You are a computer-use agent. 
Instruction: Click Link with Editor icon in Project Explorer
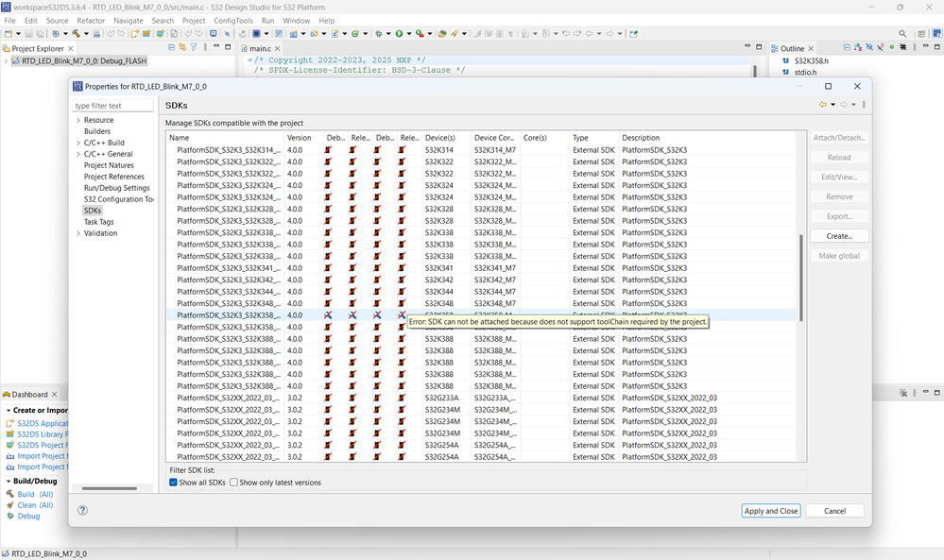click(182, 47)
